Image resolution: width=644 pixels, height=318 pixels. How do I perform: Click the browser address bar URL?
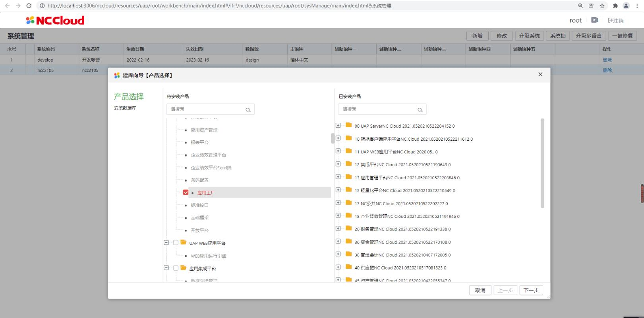(x=219, y=6)
